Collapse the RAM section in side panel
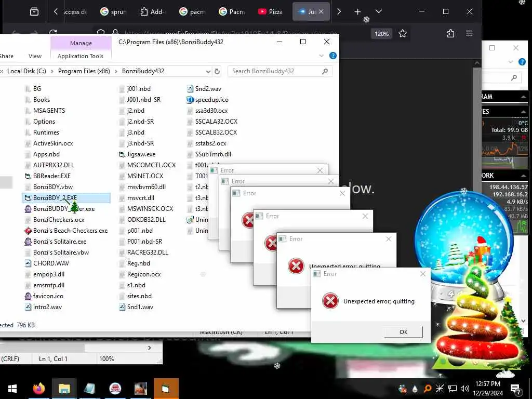 [524, 97]
